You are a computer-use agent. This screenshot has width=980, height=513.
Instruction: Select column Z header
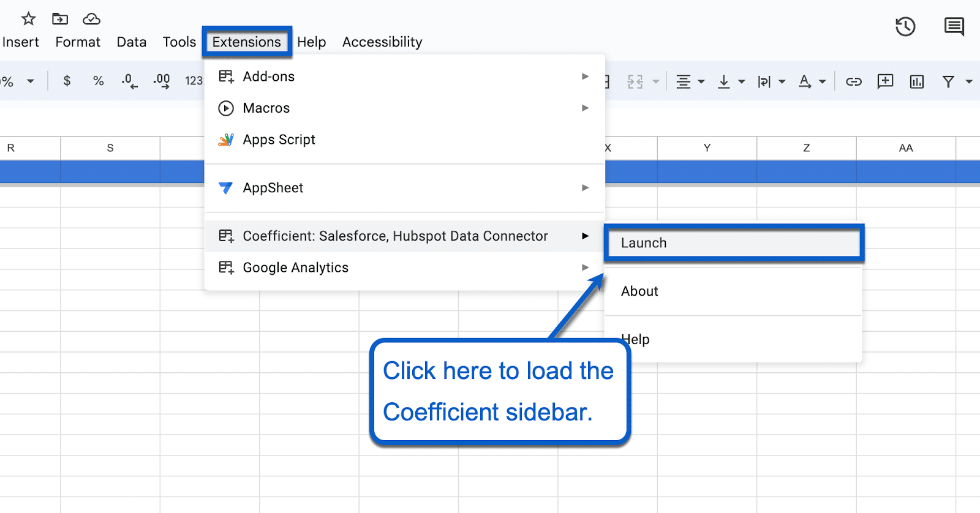pyautogui.click(x=806, y=148)
